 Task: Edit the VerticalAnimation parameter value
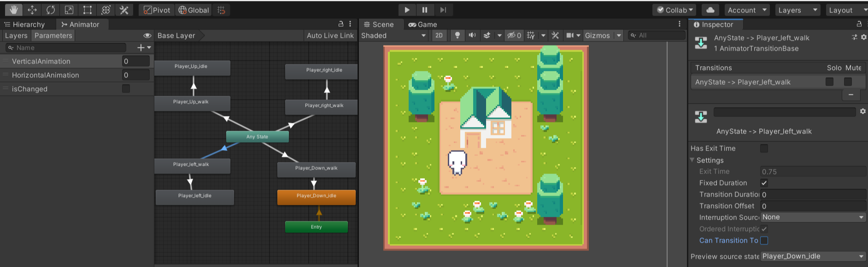pos(136,61)
